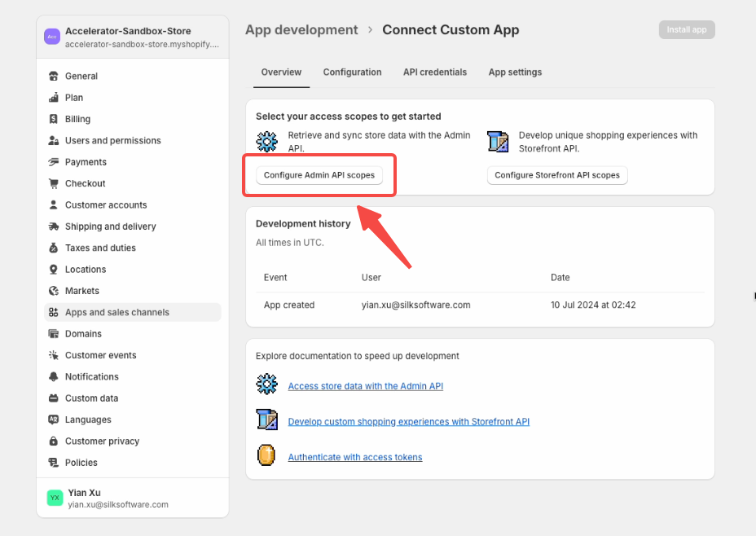
Task: Click the Policies icon
Action: coord(54,462)
